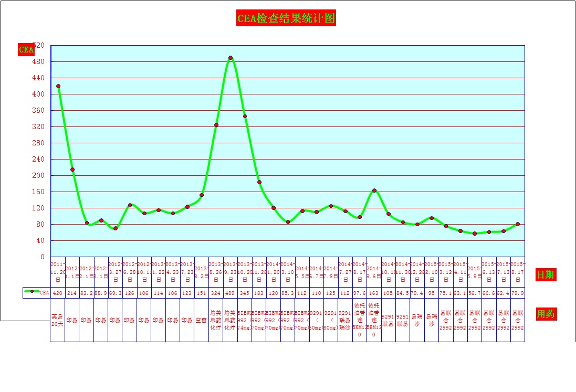
Task: Click the data point at 345 after the peak
Action: tap(245, 116)
